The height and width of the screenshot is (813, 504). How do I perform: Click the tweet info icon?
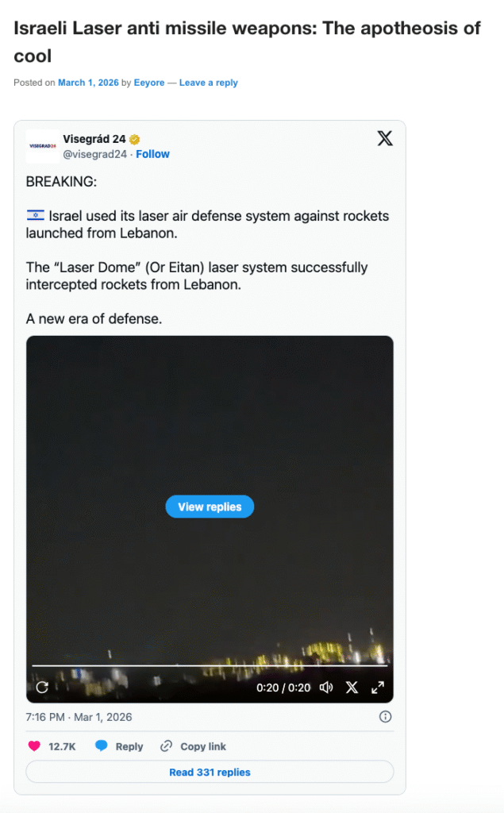385,717
